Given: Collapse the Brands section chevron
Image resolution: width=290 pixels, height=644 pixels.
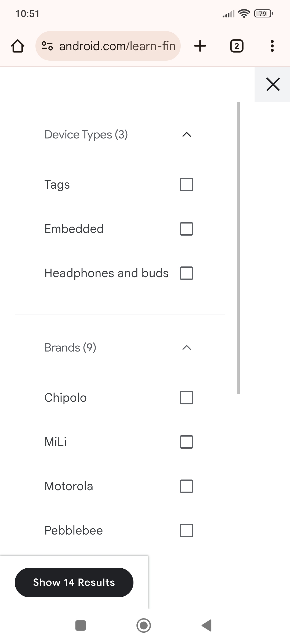Looking at the screenshot, I should tap(187, 348).
